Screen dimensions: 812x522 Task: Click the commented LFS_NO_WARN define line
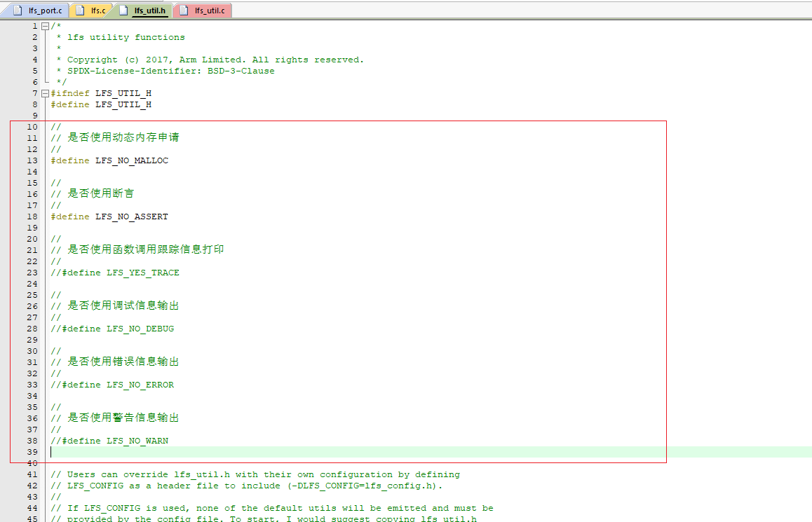109,441
